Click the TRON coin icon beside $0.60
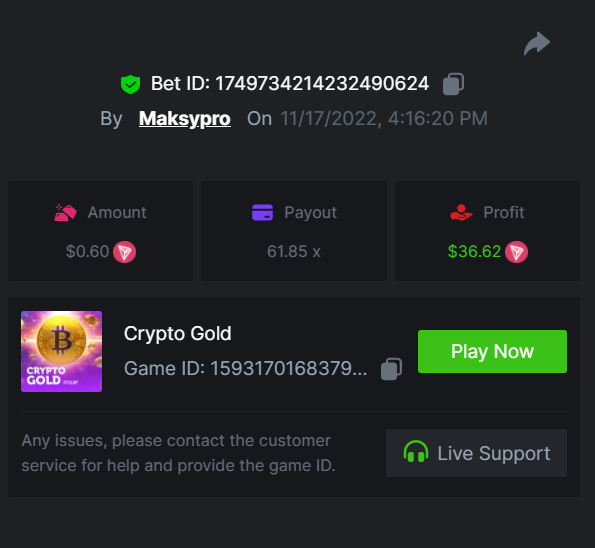 [x=124, y=252]
